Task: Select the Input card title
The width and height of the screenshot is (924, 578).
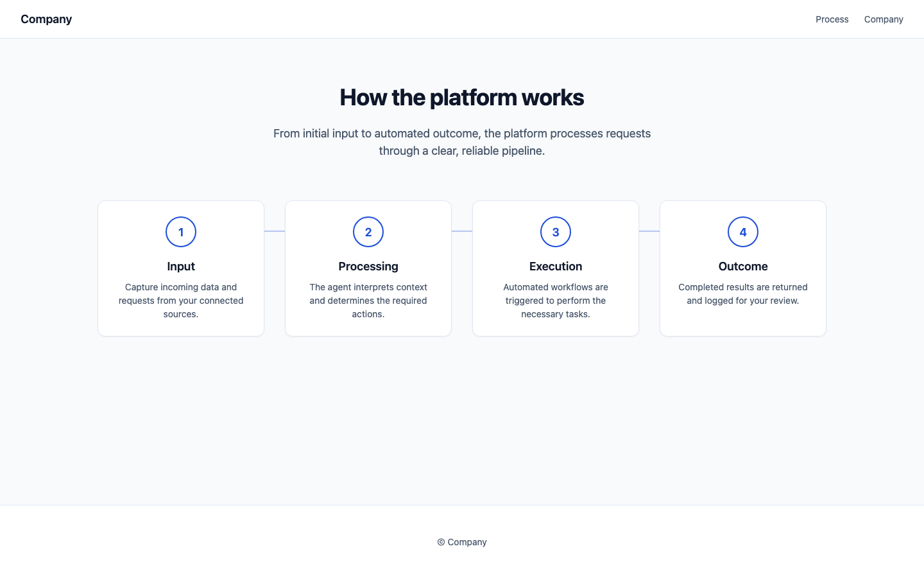Action: pyautogui.click(x=181, y=267)
